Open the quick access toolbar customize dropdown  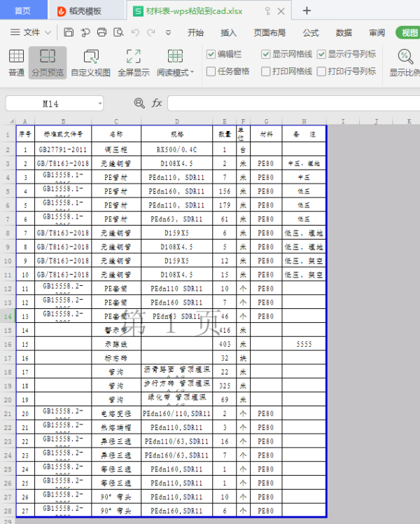click(x=168, y=32)
